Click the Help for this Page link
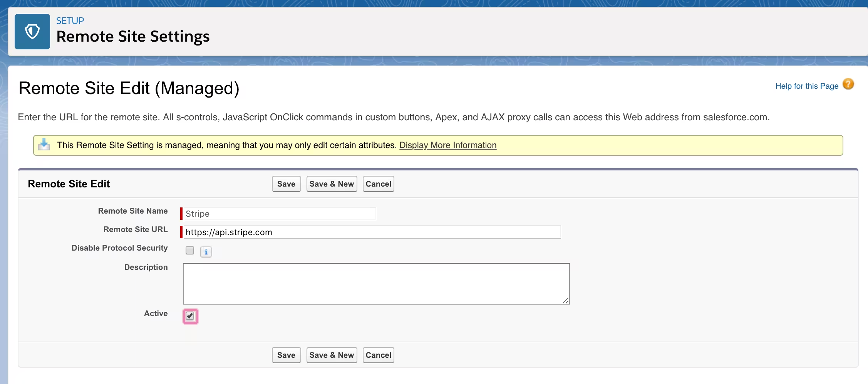The image size is (868, 384). (806, 86)
